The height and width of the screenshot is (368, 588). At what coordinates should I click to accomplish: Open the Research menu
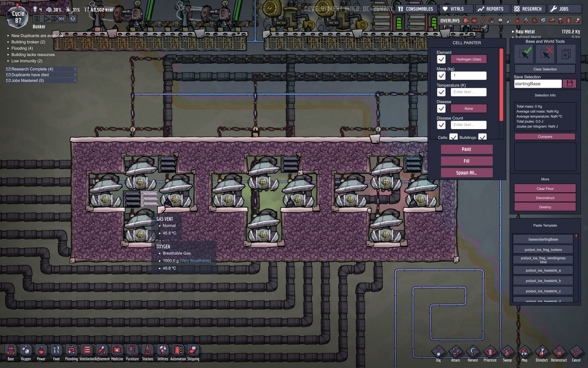pos(528,9)
